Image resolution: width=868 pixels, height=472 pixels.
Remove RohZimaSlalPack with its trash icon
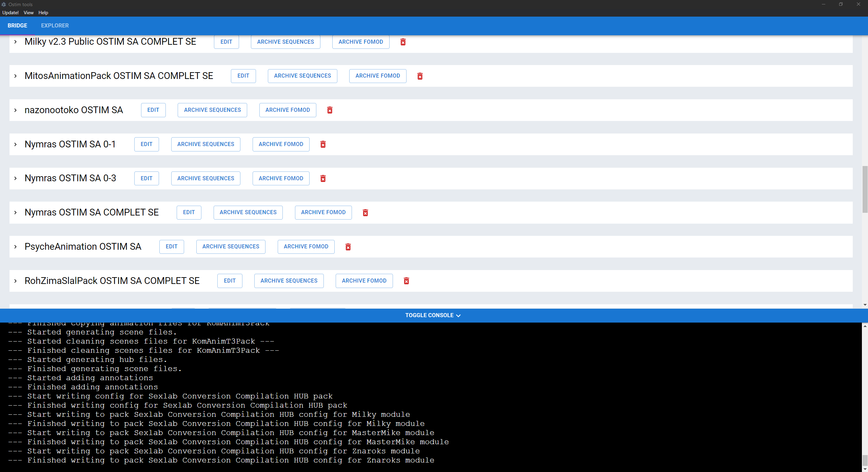click(x=406, y=281)
